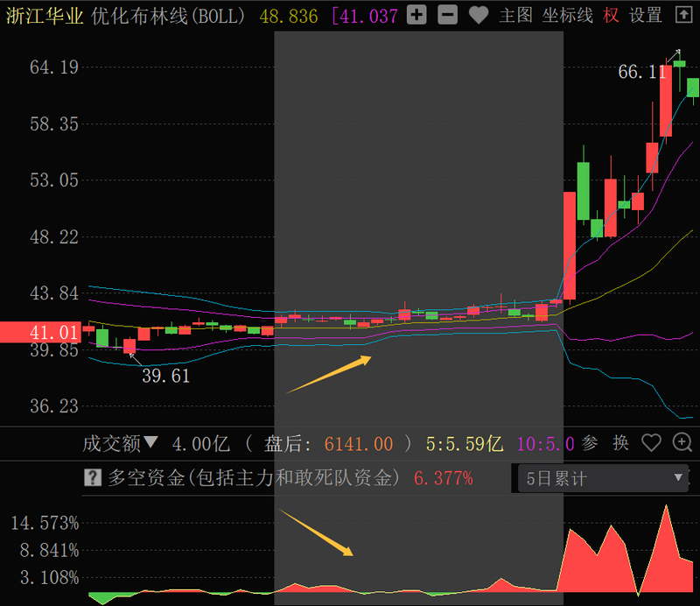This screenshot has width=700, height=606.
Task: Click the red 41.01 current price tag
Action: [40, 332]
